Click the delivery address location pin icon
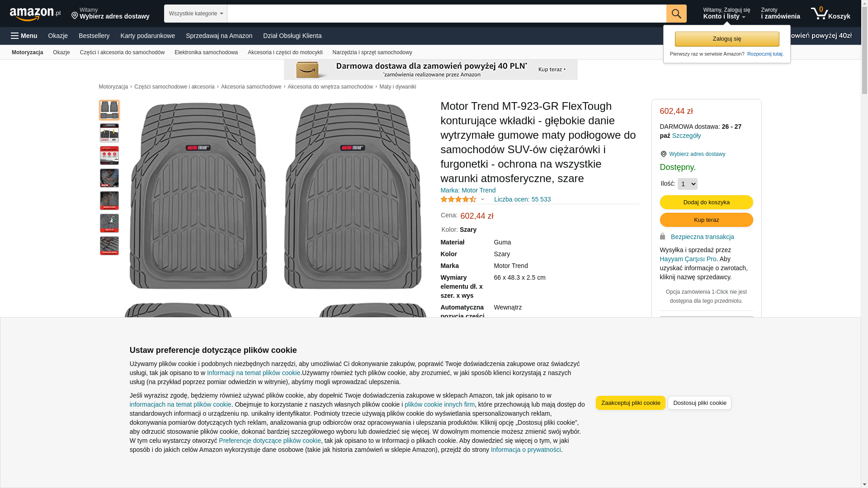The width and height of the screenshot is (868, 488). [75, 16]
